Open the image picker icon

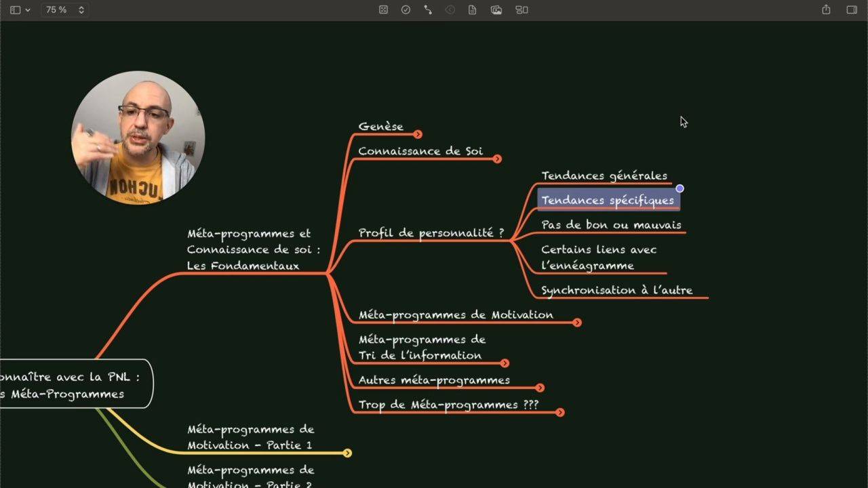(496, 10)
